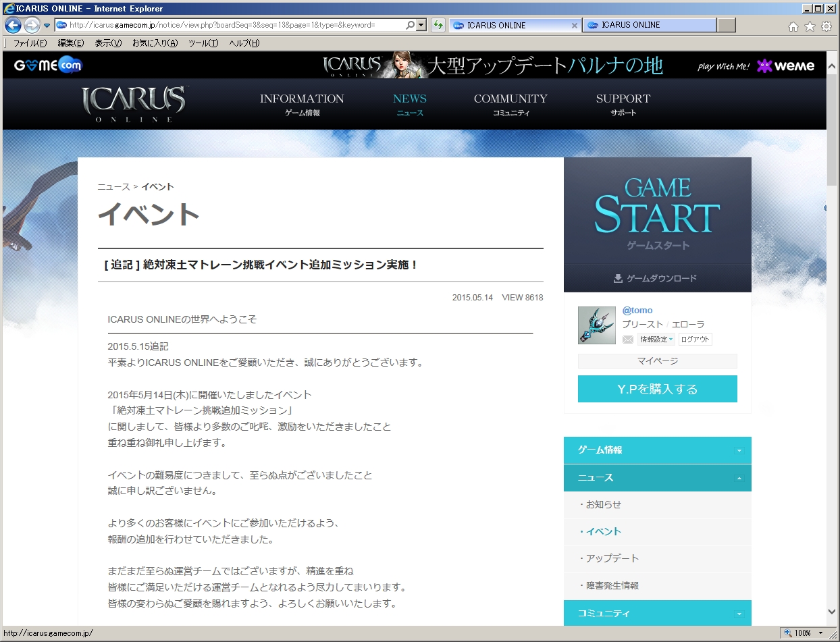Open a new blank tab
840x642 pixels.
pyautogui.click(x=727, y=25)
